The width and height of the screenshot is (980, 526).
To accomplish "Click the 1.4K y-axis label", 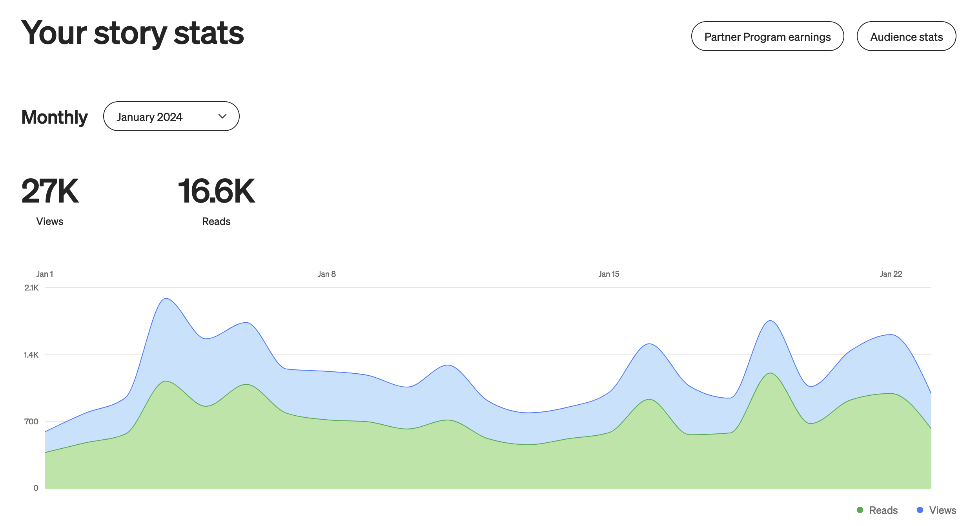I will point(31,355).
